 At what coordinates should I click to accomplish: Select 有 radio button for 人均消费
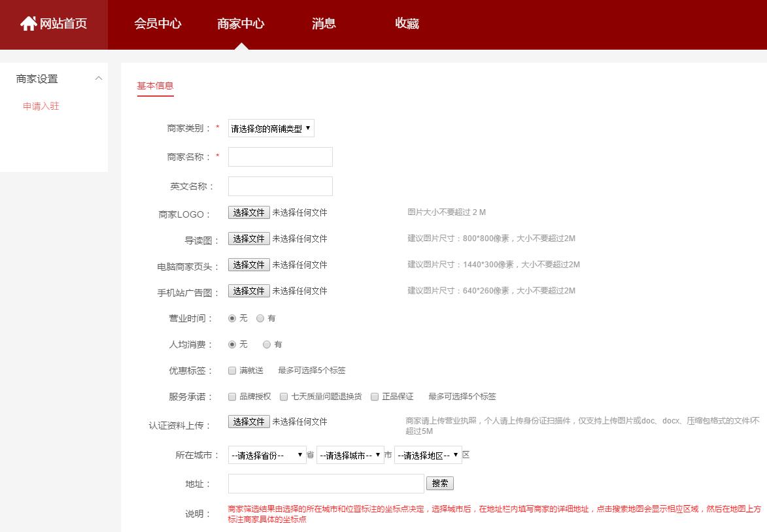[267, 344]
